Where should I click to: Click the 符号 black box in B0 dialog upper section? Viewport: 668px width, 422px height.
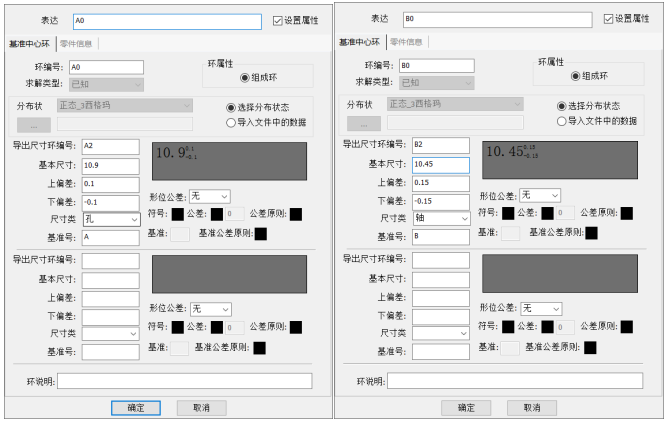pyautogui.click(x=508, y=213)
